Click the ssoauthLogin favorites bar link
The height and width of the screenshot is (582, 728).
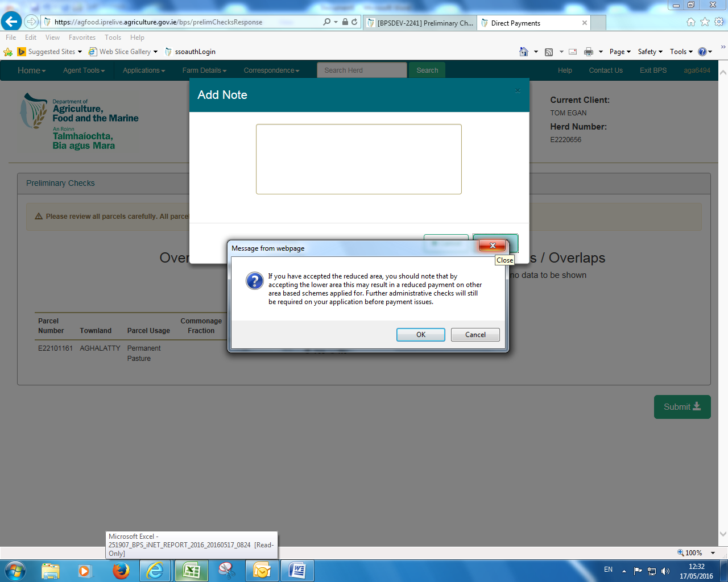click(x=195, y=52)
